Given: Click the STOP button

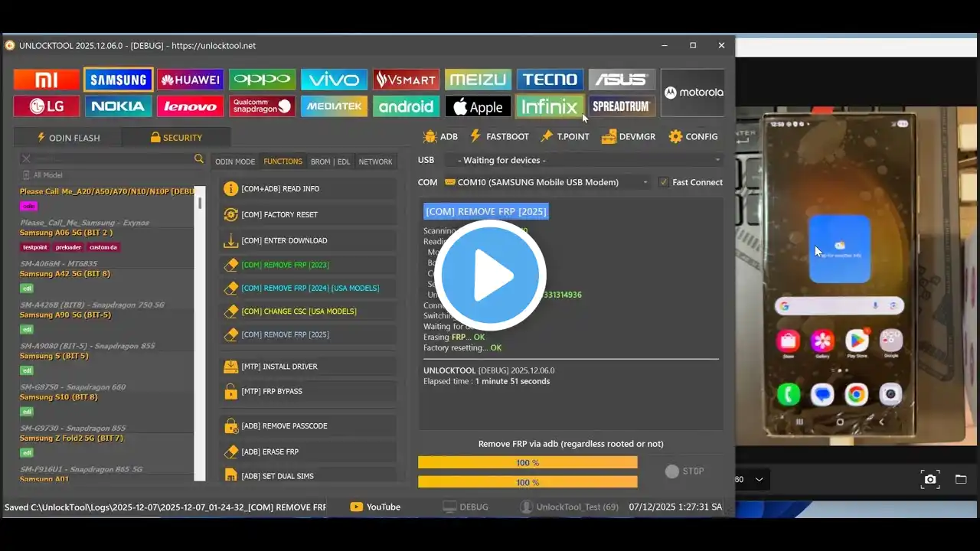Looking at the screenshot, I should [684, 471].
